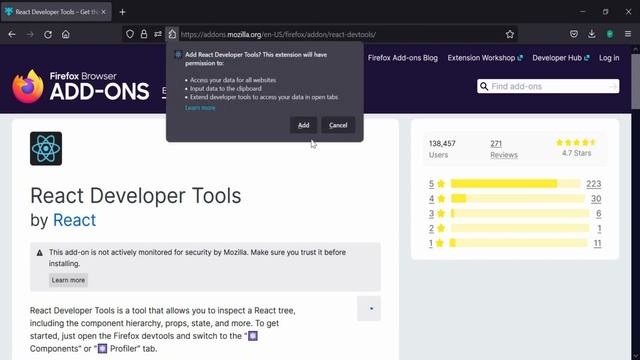The image size is (640, 360).
Task: Click the React Developer Tools add-on icon
Action: [46, 149]
